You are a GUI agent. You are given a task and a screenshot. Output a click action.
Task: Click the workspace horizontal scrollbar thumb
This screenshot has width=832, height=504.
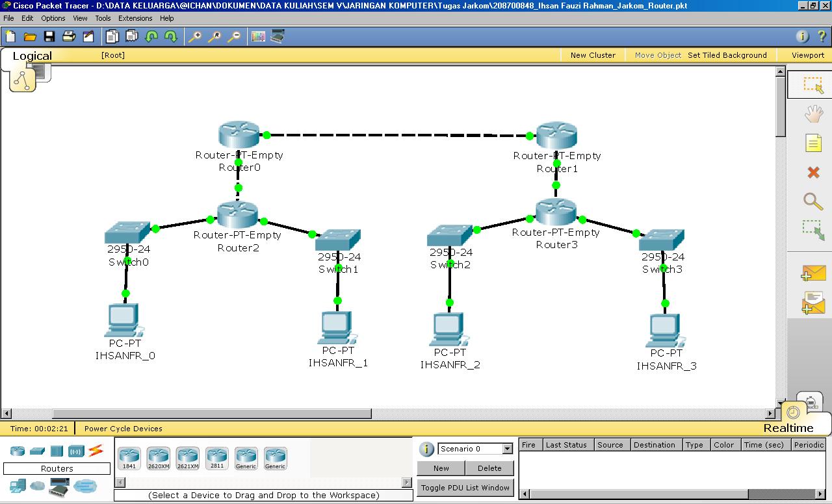(212, 414)
